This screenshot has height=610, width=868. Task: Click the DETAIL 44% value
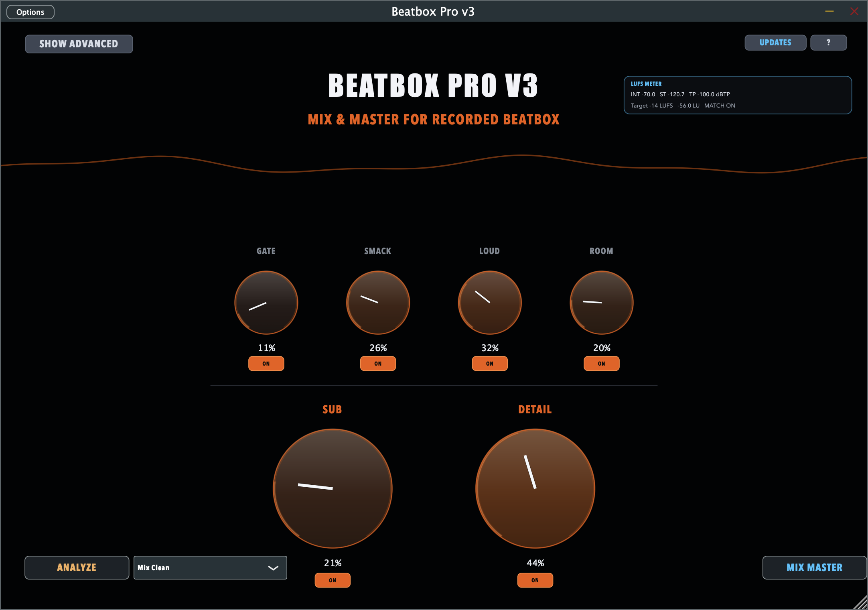click(535, 563)
